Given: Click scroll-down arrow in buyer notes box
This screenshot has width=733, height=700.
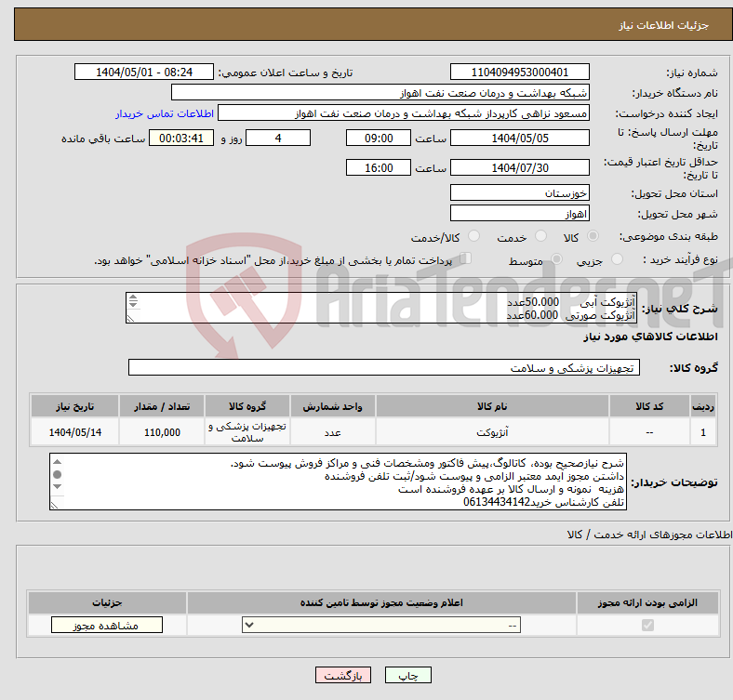Looking at the screenshot, I should (x=57, y=488).
